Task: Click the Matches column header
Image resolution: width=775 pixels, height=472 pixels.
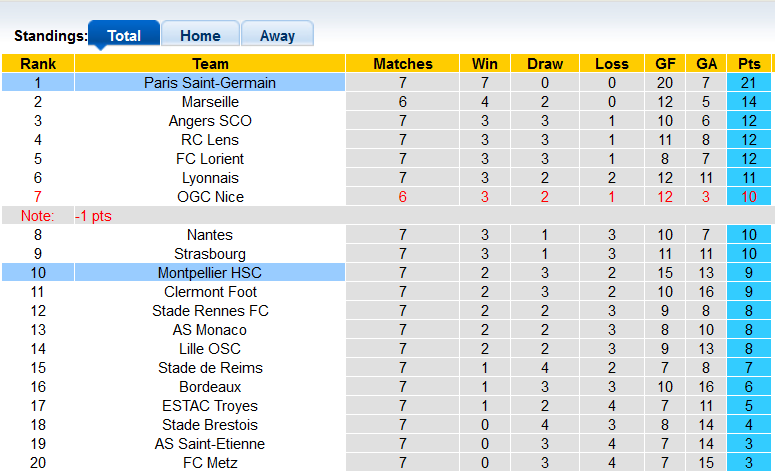Action: [403, 64]
